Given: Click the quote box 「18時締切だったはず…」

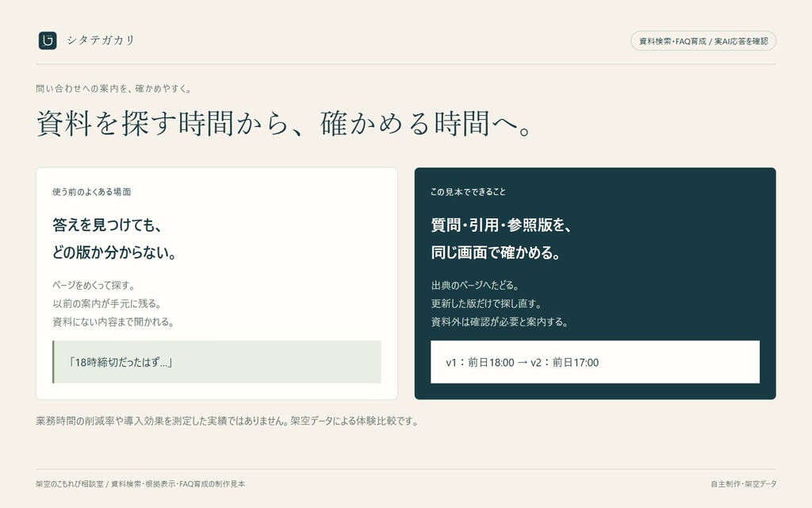Looking at the screenshot, I should click(216, 362).
